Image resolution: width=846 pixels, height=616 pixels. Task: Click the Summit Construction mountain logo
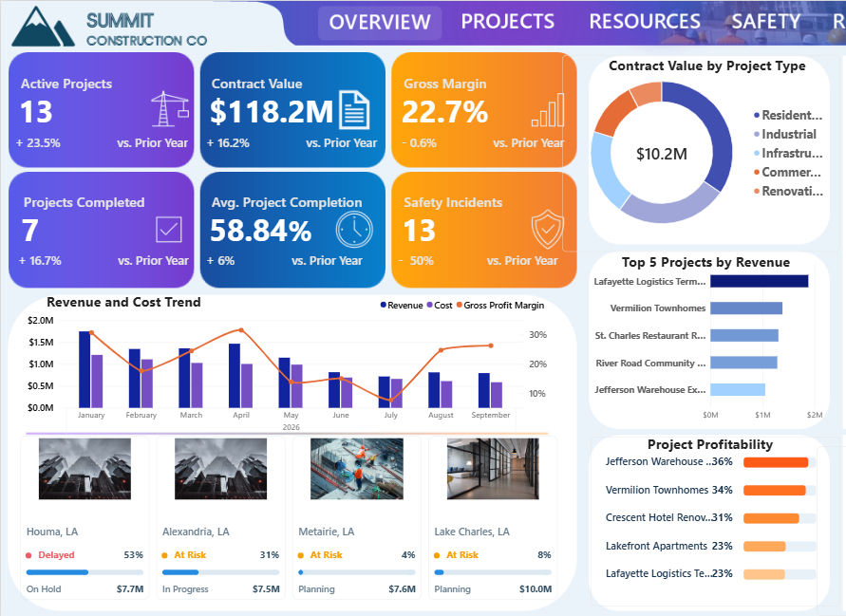point(43,27)
